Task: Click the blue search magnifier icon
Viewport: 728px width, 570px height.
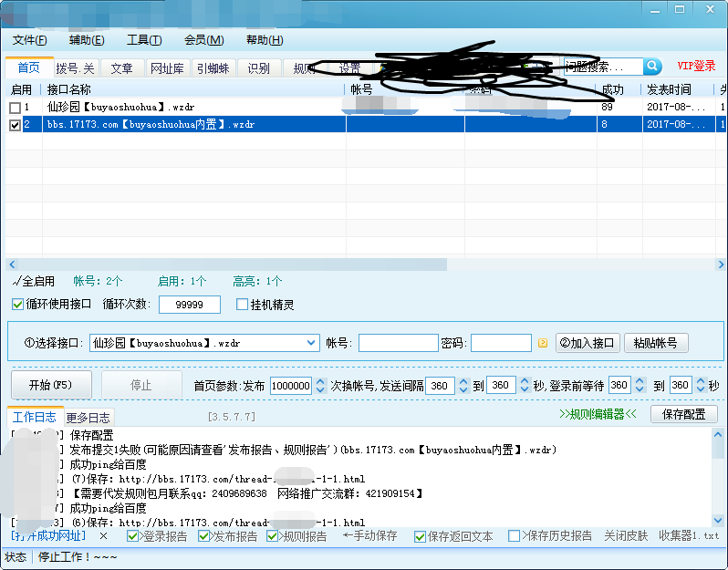Action: (x=652, y=67)
